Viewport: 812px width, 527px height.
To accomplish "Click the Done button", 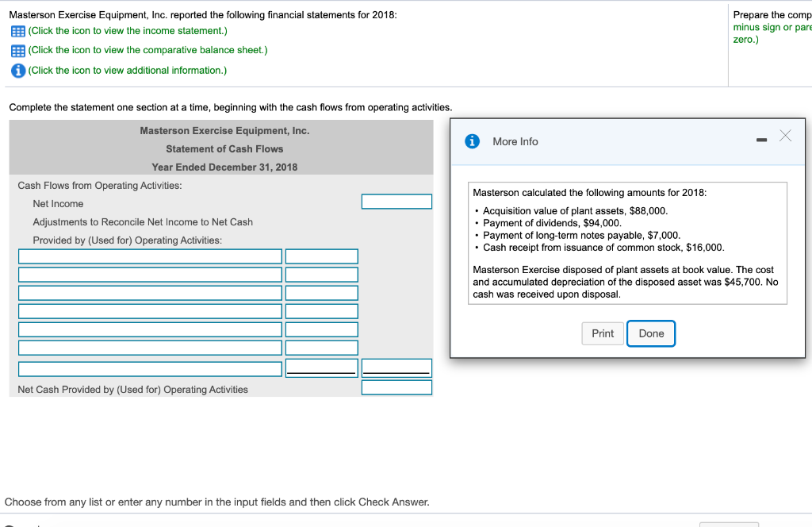I will click(x=651, y=333).
